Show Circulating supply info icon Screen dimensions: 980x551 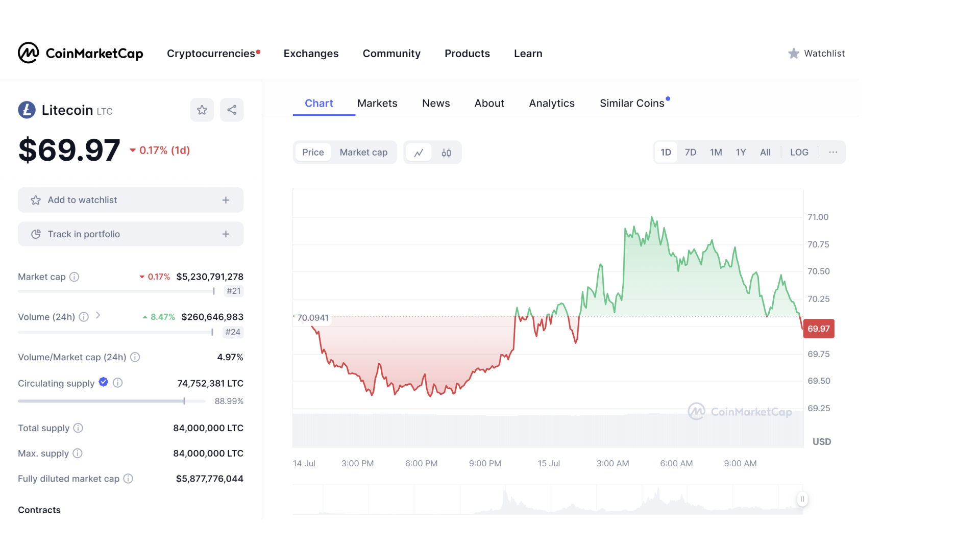click(117, 383)
